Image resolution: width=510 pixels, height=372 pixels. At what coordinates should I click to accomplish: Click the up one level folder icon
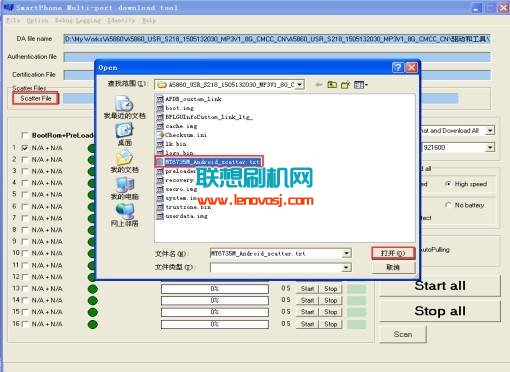tap(332, 85)
